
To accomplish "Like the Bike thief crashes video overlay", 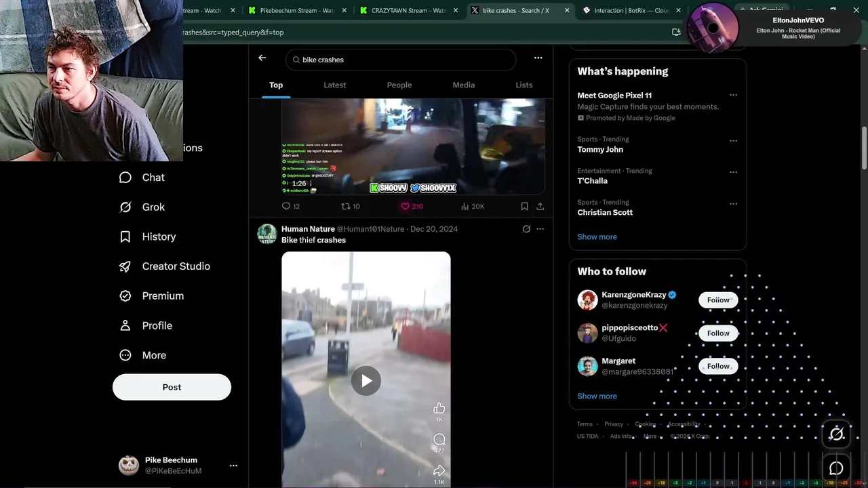I will pyautogui.click(x=439, y=408).
